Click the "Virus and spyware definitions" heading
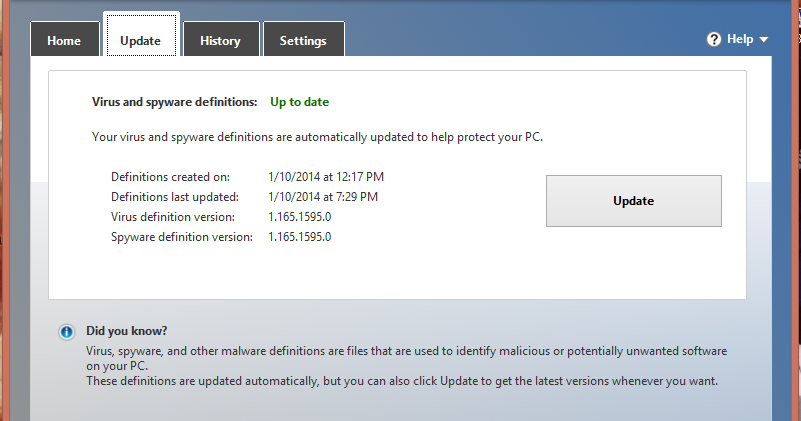The height and width of the screenshot is (421, 801). tap(174, 101)
